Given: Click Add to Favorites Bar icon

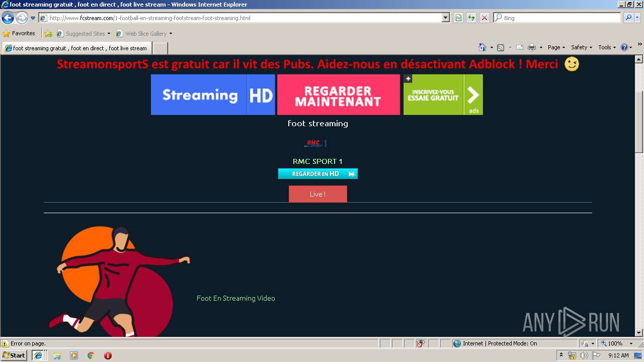Looking at the screenshot, I should tap(48, 34).
